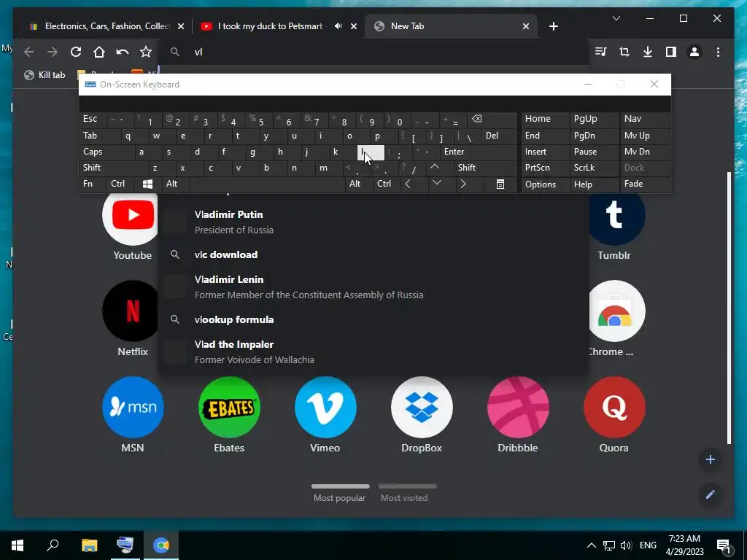Open Windows Start menu
The height and width of the screenshot is (560, 747).
coord(18,545)
